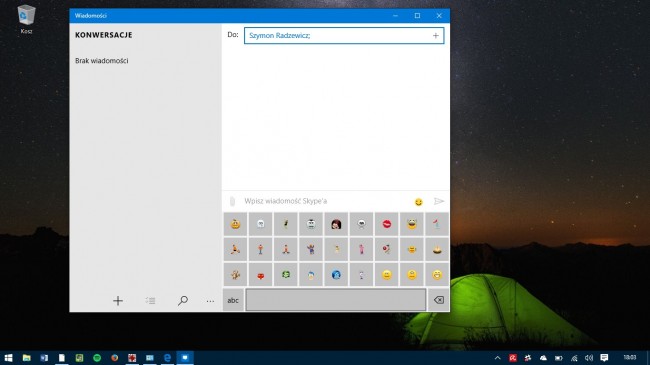Click the KONWERSACJE heading
Screen dimensions: 650x365
pyautogui.click(x=104, y=35)
